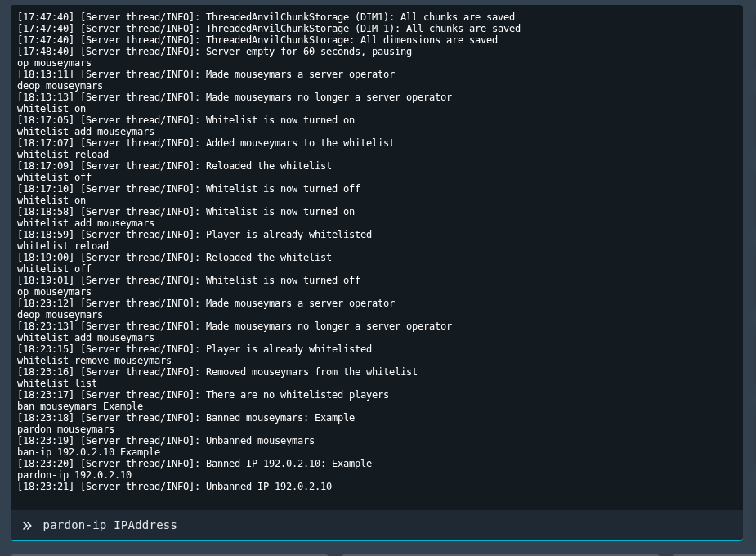This screenshot has height=556, width=756.
Task: Click the log line 'Made mouseymars a server operator' at 18:23:12
Action: [206, 303]
